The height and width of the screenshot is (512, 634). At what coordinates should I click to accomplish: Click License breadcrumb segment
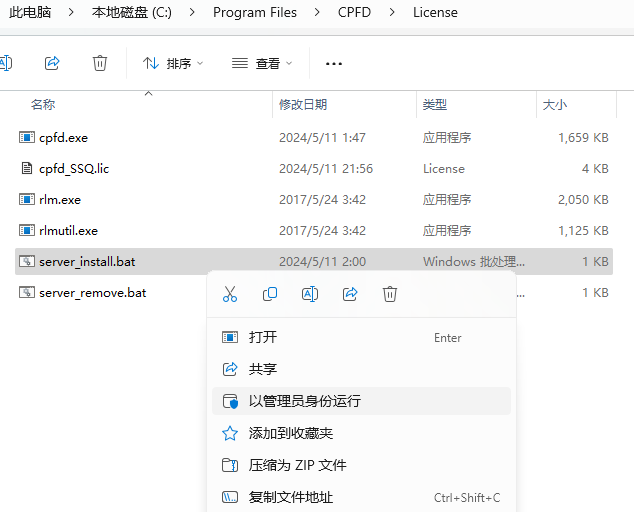[x=435, y=12]
